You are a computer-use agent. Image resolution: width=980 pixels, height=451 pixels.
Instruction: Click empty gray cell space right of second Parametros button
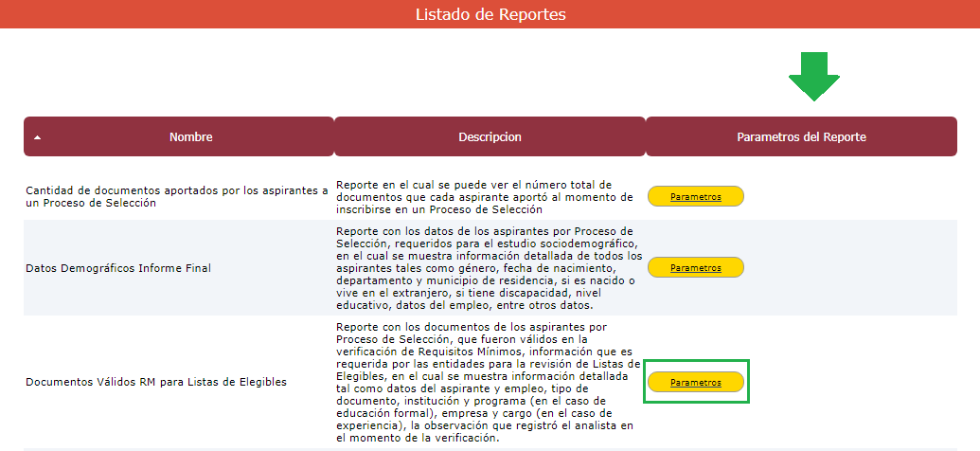pyautogui.click(x=852, y=268)
